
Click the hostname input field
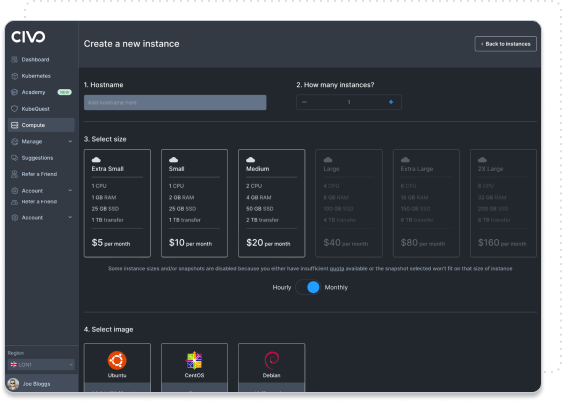(x=175, y=102)
